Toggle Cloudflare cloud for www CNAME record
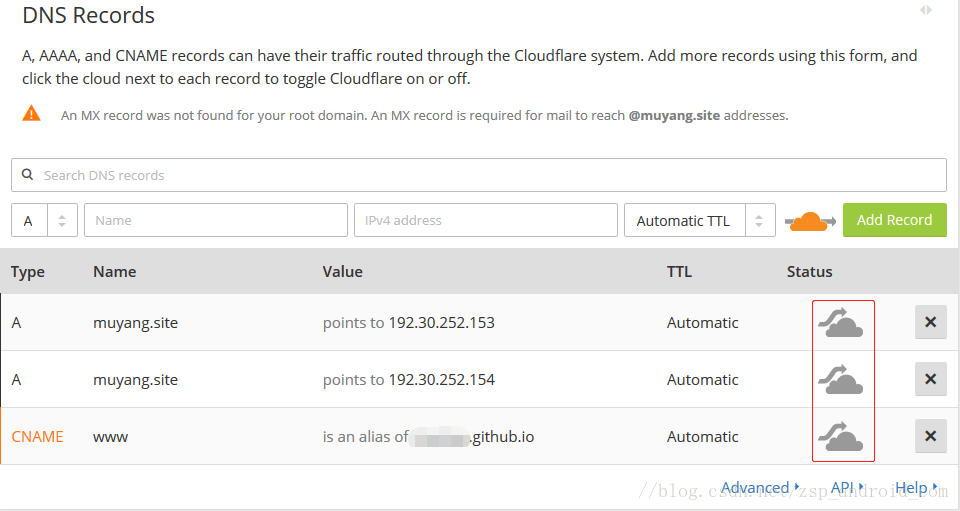This screenshot has height=511, width=960. 841,437
